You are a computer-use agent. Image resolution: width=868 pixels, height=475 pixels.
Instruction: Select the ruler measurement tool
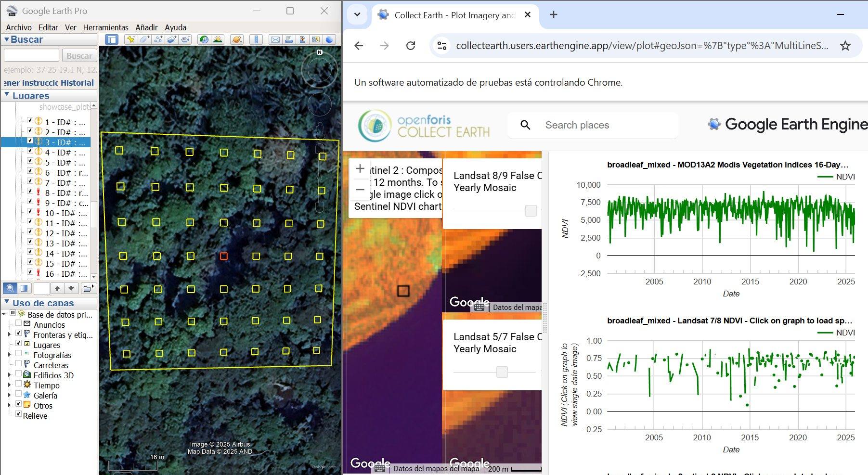pos(256,39)
